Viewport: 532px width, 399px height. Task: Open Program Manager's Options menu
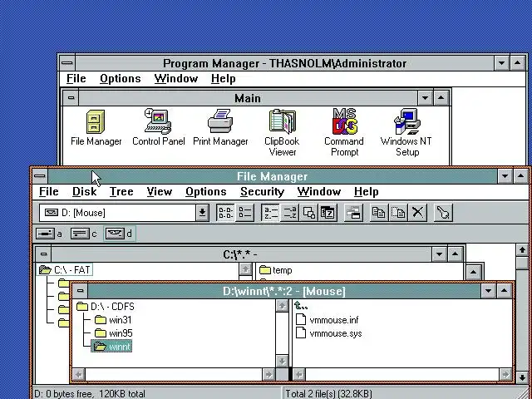click(120, 79)
